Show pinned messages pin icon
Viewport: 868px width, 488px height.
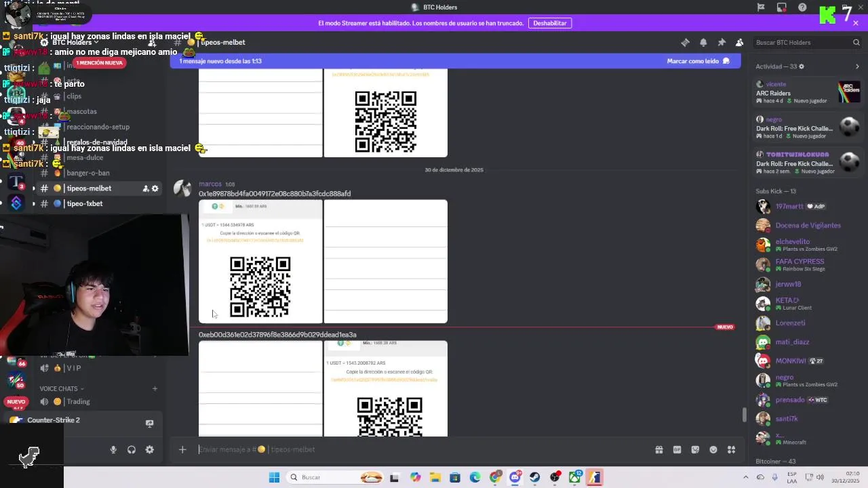coord(722,42)
